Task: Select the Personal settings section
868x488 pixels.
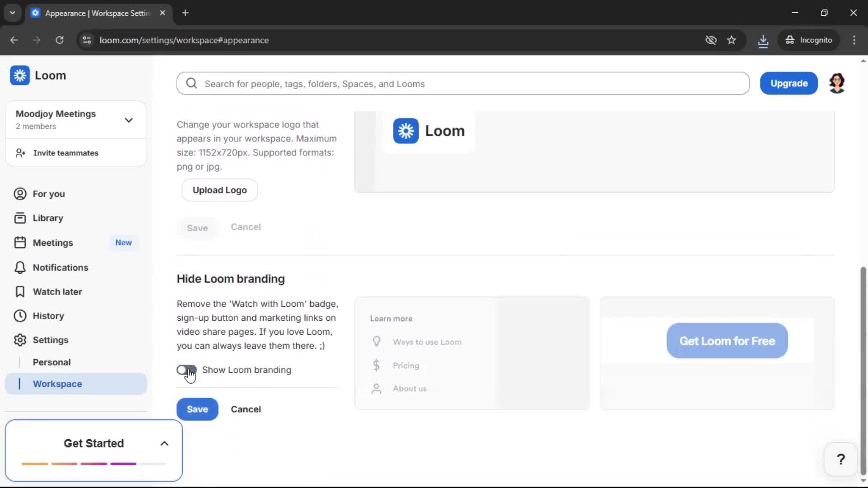Action: point(52,362)
